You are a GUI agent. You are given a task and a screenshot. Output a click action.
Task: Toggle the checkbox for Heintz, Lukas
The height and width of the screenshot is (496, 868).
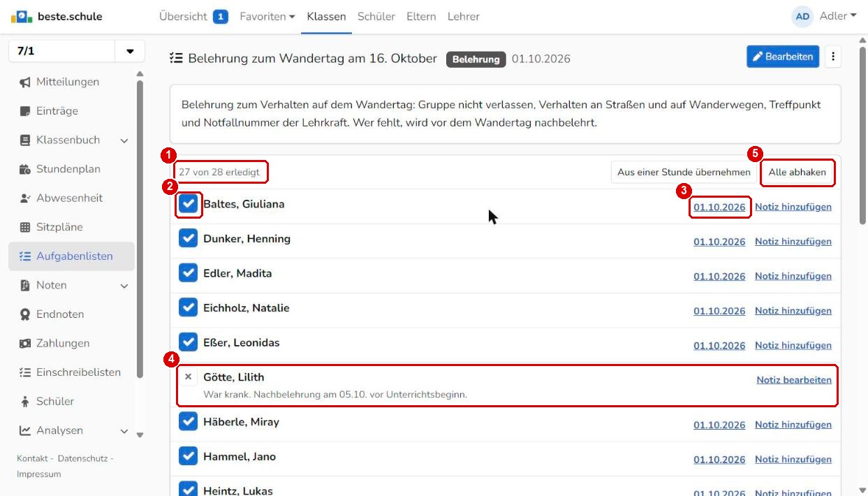189,490
